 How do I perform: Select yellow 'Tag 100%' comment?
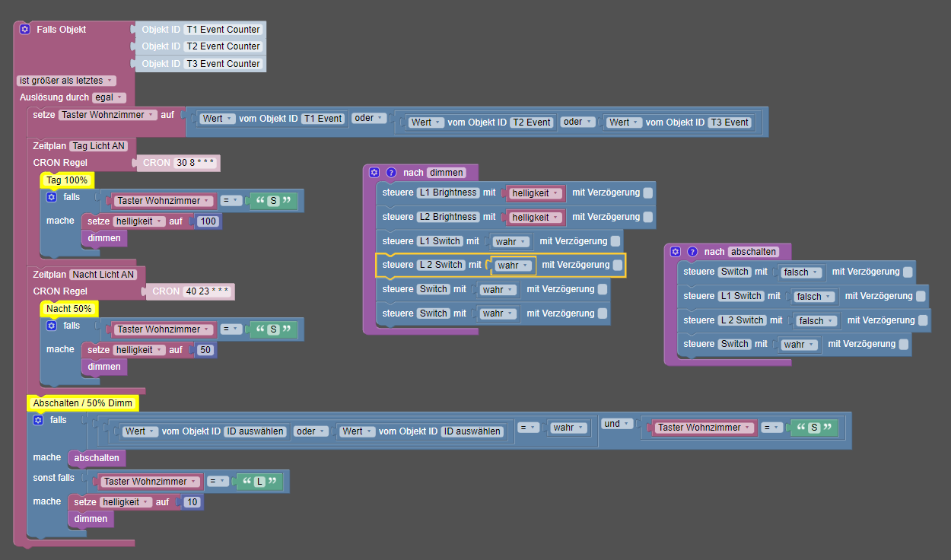click(67, 181)
